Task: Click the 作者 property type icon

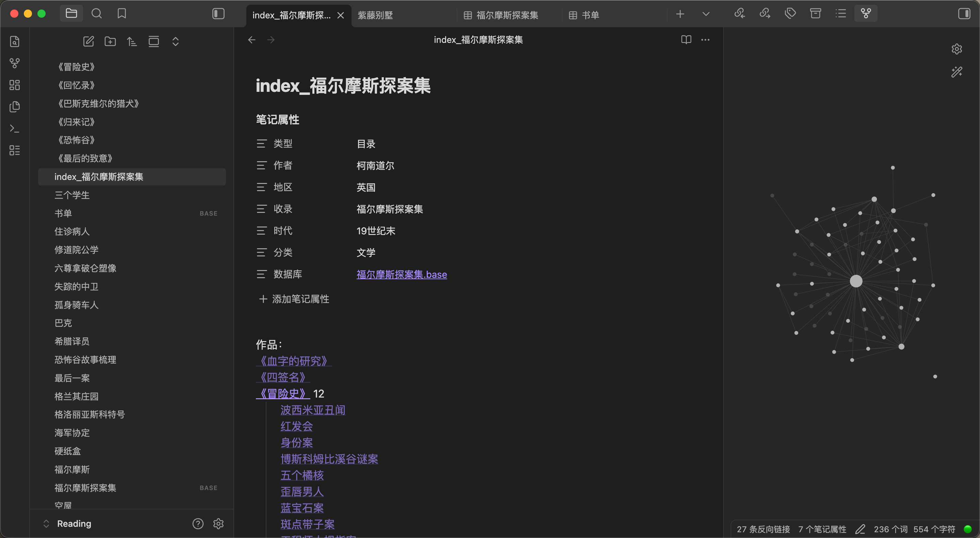Action: [261, 165]
